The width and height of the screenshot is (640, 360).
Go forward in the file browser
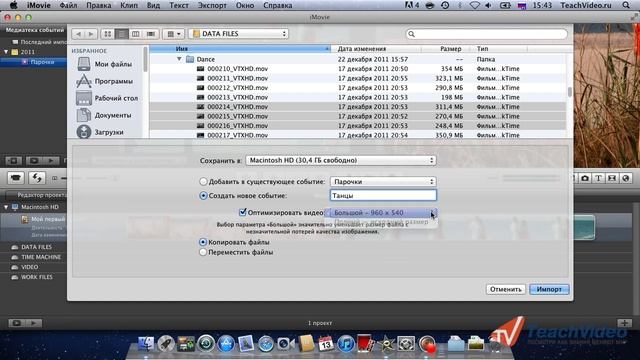coord(91,34)
